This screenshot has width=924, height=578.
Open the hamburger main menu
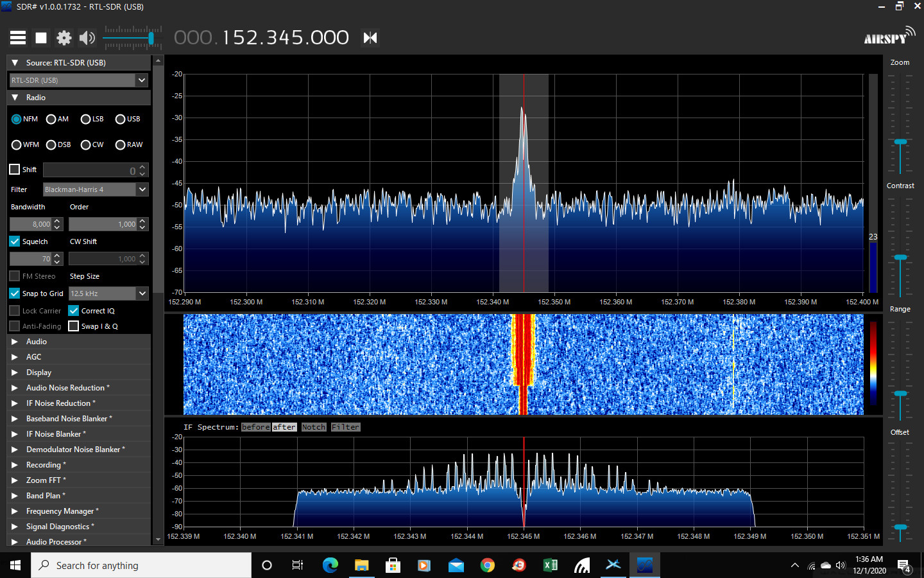tap(18, 38)
